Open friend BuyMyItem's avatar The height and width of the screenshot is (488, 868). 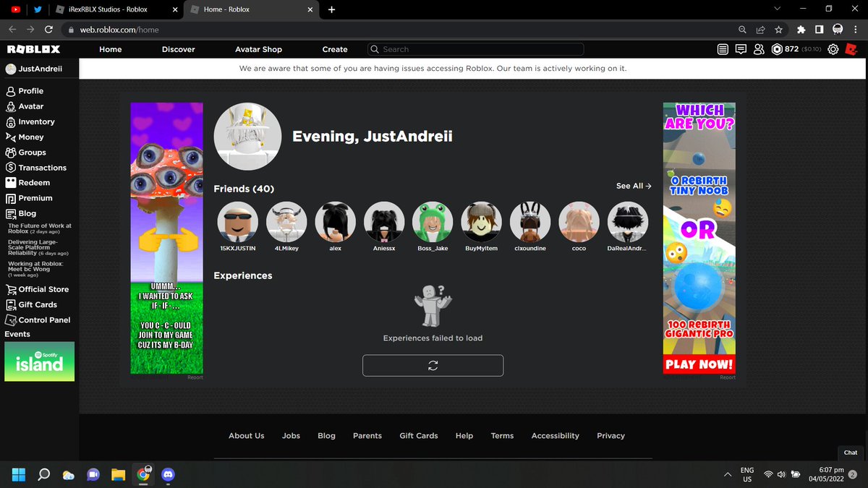coord(481,222)
